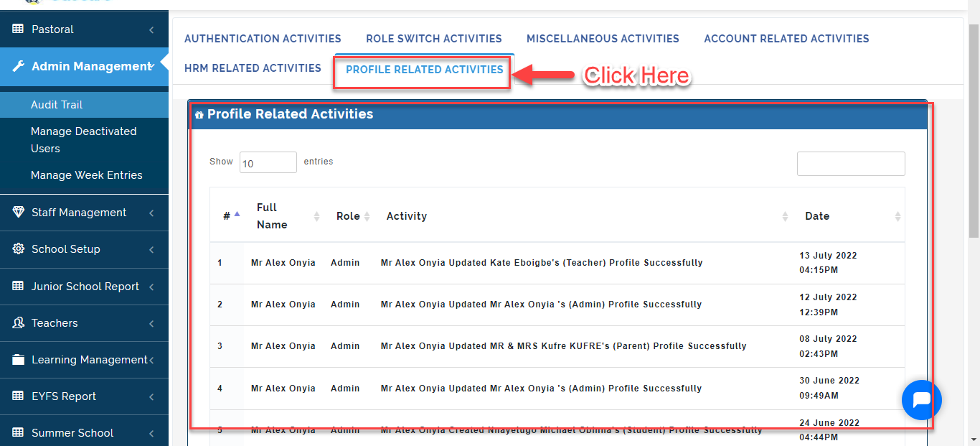Click sort arrows on Role column

click(x=367, y=216)
